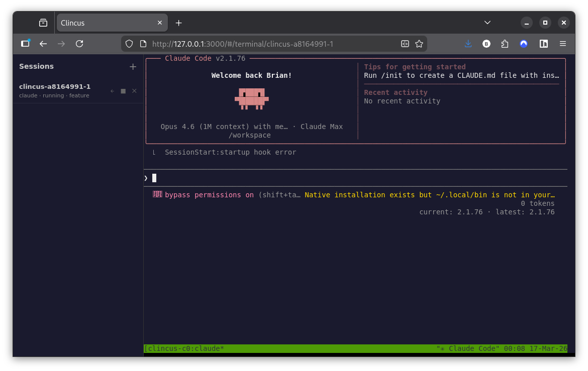This screenshot has width=588, height=371.
Task: Show the downloads panel
Action: pos(468,44)
